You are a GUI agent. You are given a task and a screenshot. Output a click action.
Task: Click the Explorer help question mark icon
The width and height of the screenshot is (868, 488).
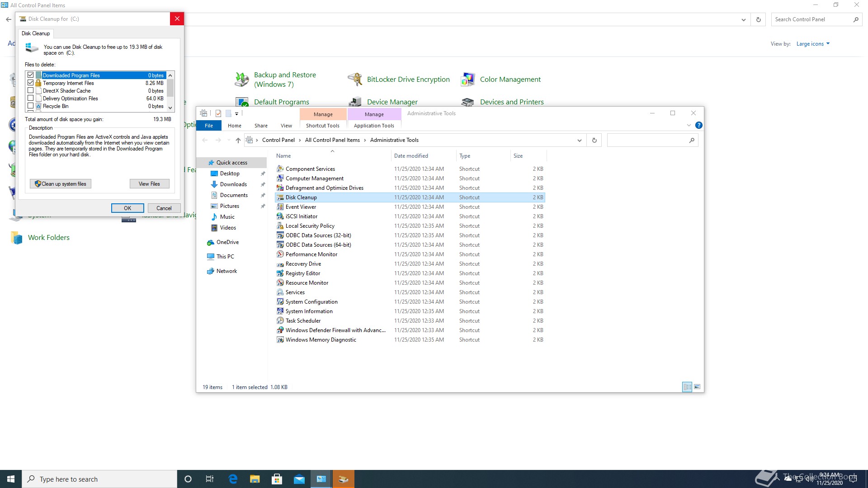click(x=698, y=125)
